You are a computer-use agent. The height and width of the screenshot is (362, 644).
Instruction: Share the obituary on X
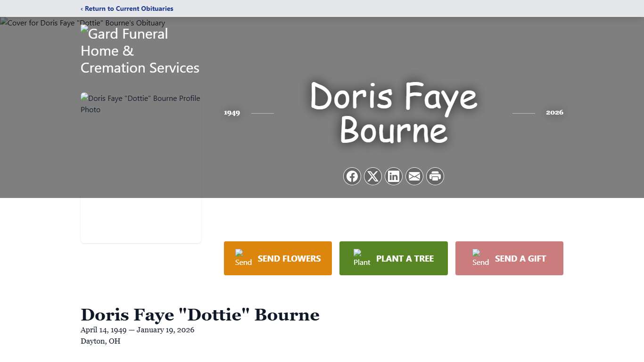tap(373, 176)
